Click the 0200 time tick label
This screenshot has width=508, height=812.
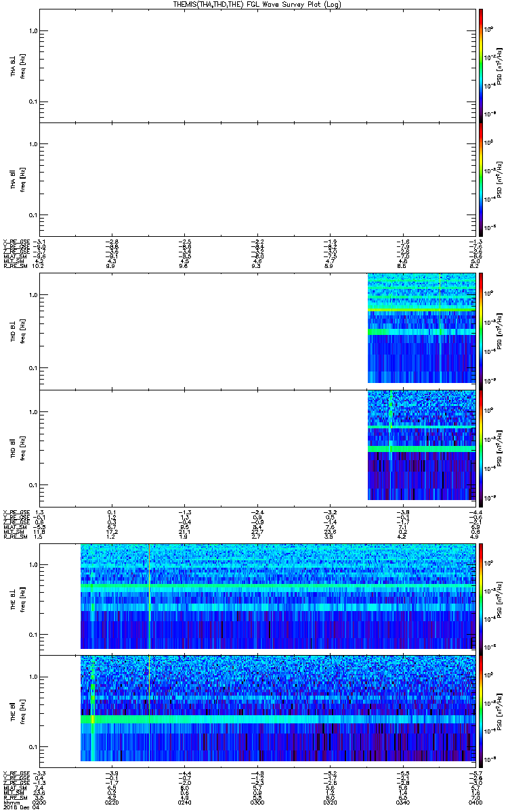(39, 802)
